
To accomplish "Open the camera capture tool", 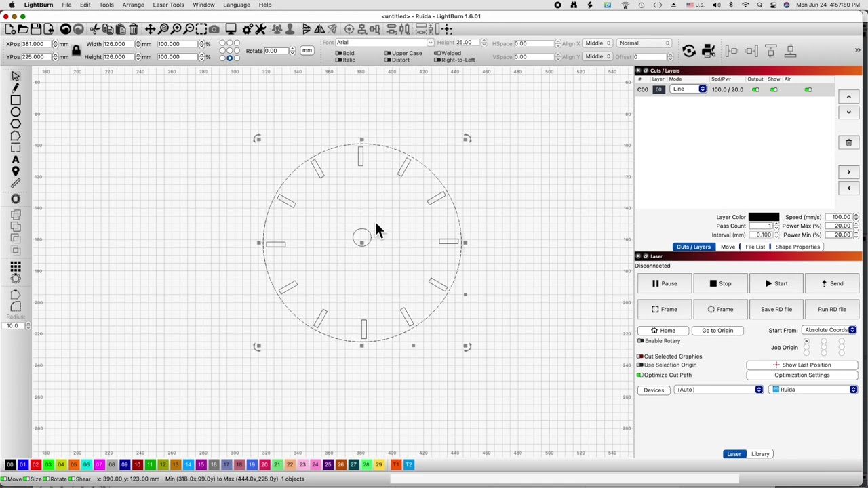I will (214, 29).
